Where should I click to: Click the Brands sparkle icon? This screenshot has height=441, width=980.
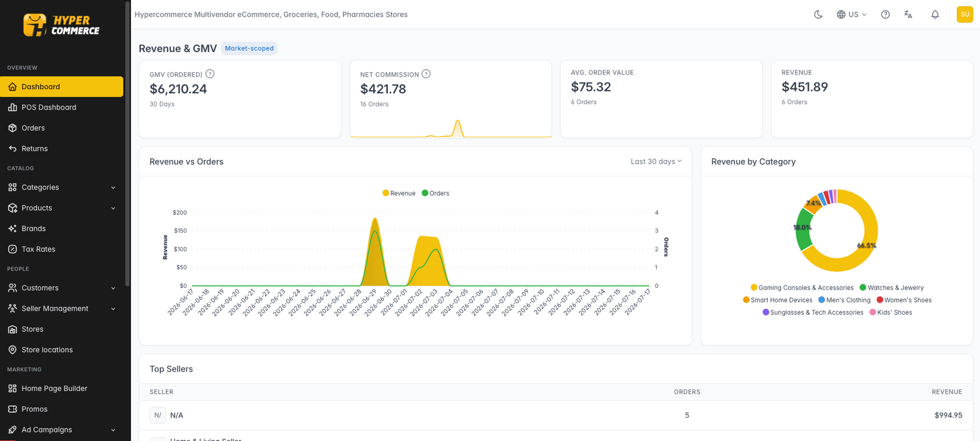pyautogui.click(x=12, y=228)
